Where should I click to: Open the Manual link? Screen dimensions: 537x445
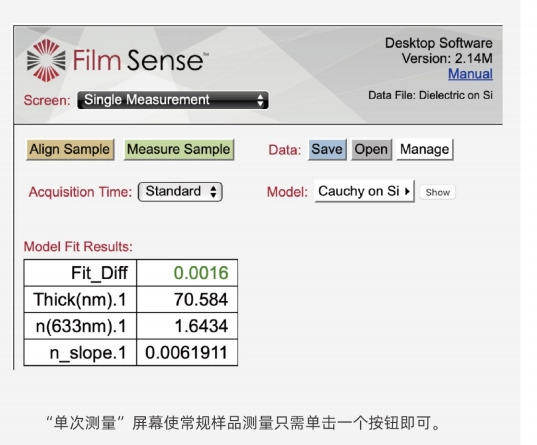tap(470, 74)
